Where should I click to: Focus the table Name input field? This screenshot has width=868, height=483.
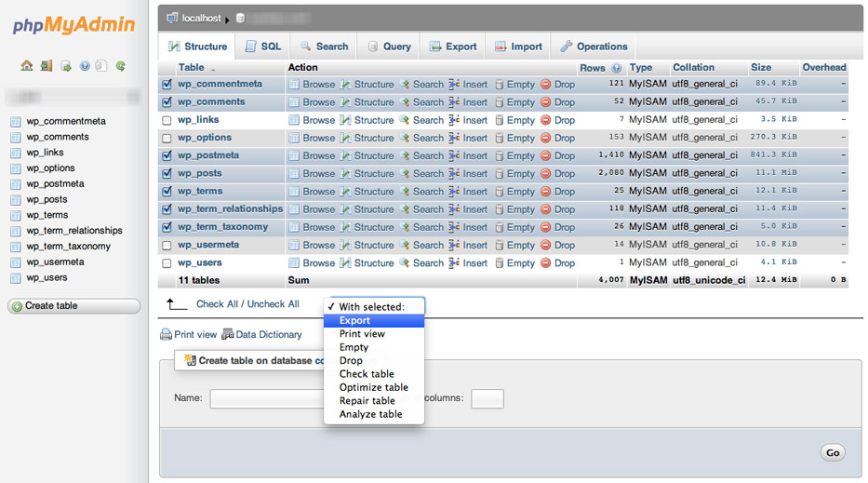pos(267,398)
